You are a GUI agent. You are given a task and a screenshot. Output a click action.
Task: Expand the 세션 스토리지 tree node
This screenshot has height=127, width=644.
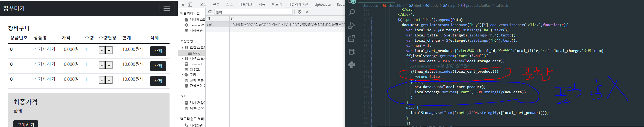(x=182, y=58)
